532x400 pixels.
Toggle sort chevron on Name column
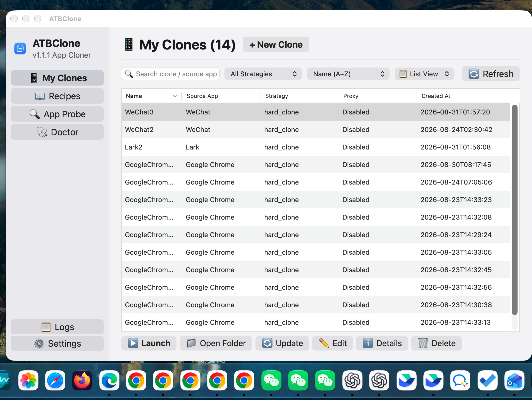(x=175, y=96)
